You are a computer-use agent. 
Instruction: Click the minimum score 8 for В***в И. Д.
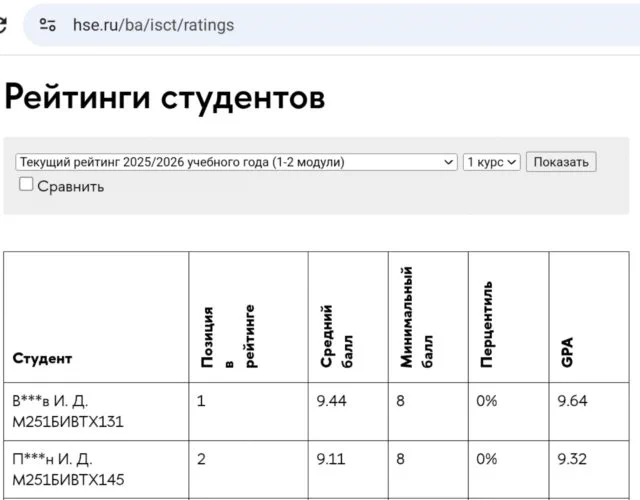400,401
